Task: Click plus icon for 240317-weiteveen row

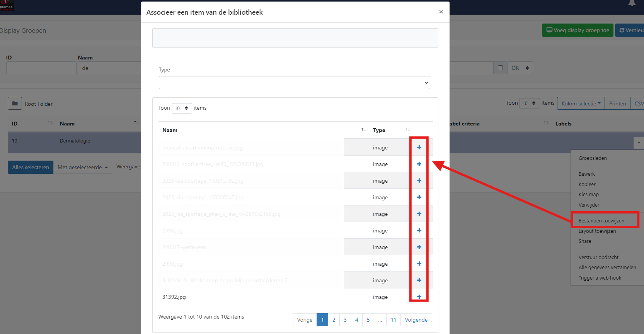Action: click(x=419, y=247)
